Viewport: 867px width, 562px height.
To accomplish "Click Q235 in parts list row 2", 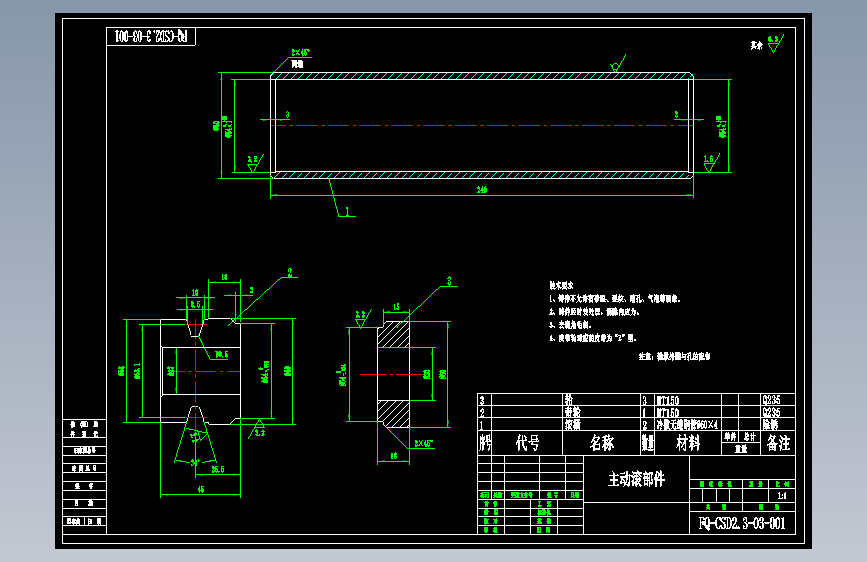I will coord(771,412).
